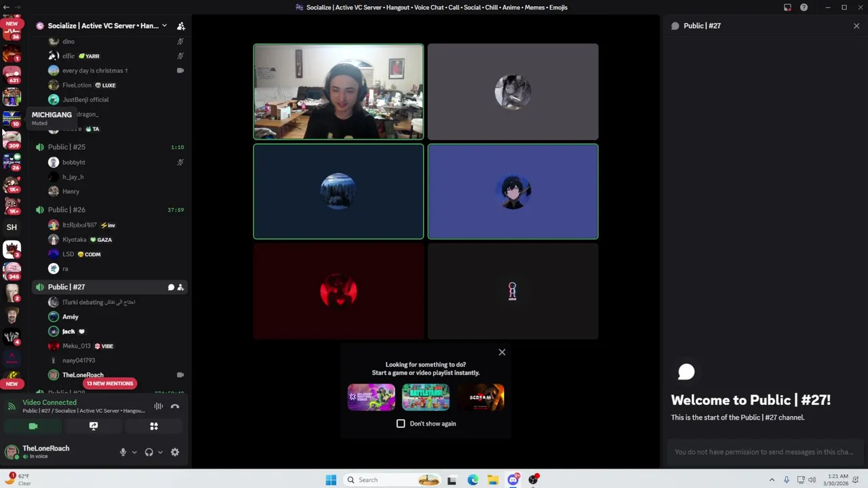Open the server icon with 345 badge
This screenshot has height=488, width=868.
(x=12, y=270)
